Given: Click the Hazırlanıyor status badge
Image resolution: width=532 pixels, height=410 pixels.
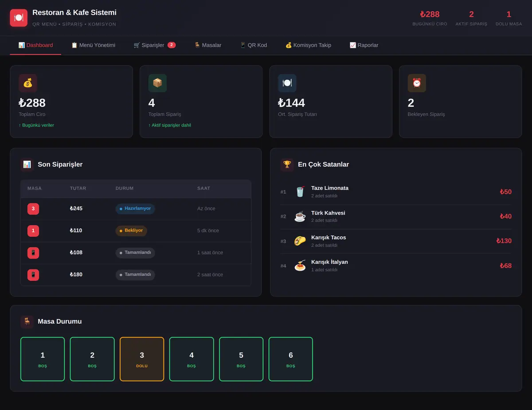Looking at the screenshot, I should 135,209.
